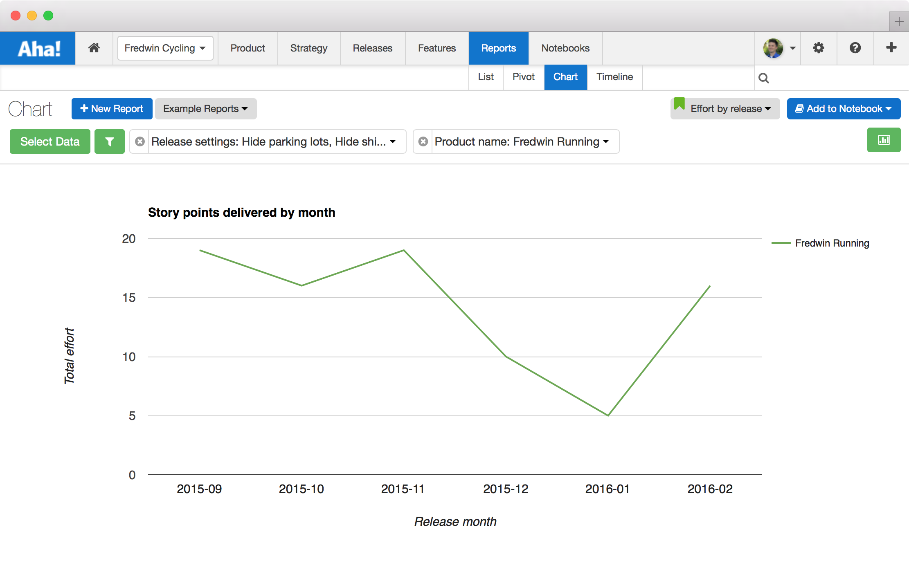
Task: Open the Fredwin Cycling product dropdown
Action: [165, 48]
